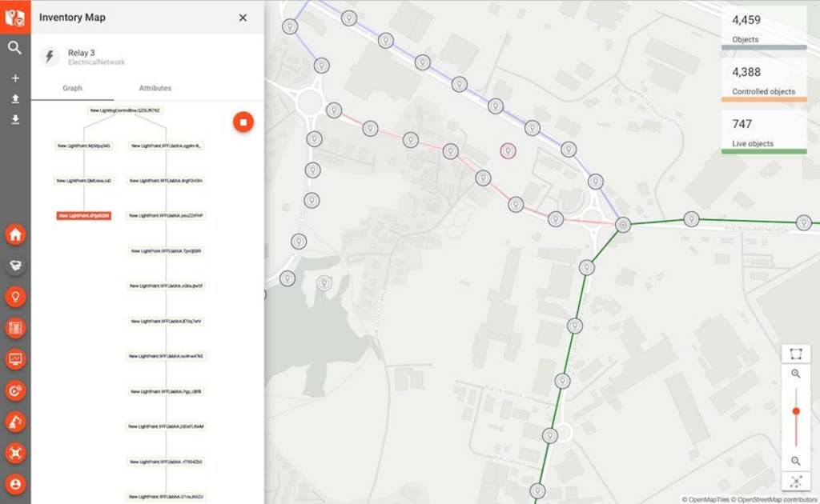Click the fit-to-view crossed-arrows map icon
Image resolution: width=820 pixels, height=504 pixels.
pos(797,482)
